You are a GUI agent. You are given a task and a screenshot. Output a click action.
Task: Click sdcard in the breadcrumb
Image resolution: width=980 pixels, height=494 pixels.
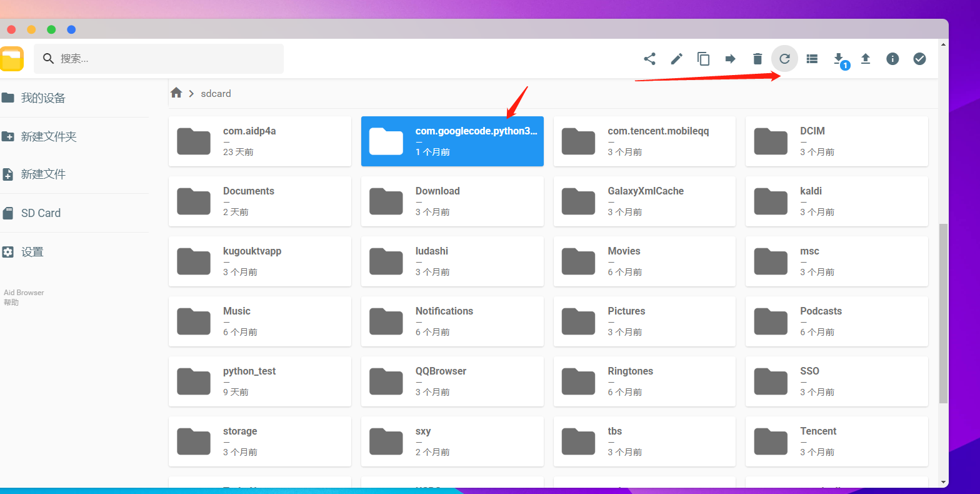pyautogui.click(x=216, y=94)
